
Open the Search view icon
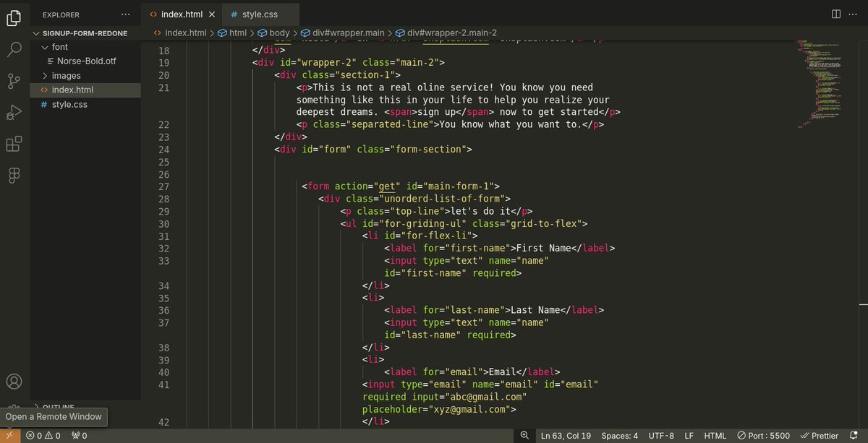click(14, 50)
